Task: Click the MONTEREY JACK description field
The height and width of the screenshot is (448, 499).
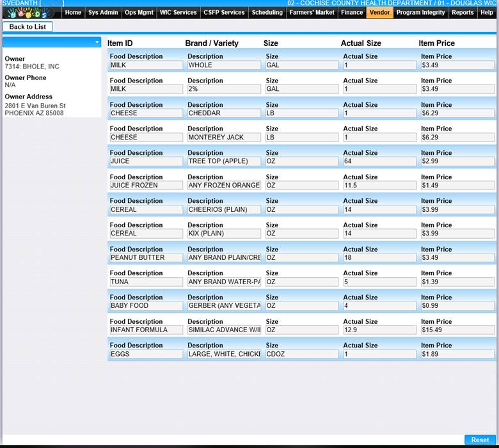Action: (x=224, y=138)
